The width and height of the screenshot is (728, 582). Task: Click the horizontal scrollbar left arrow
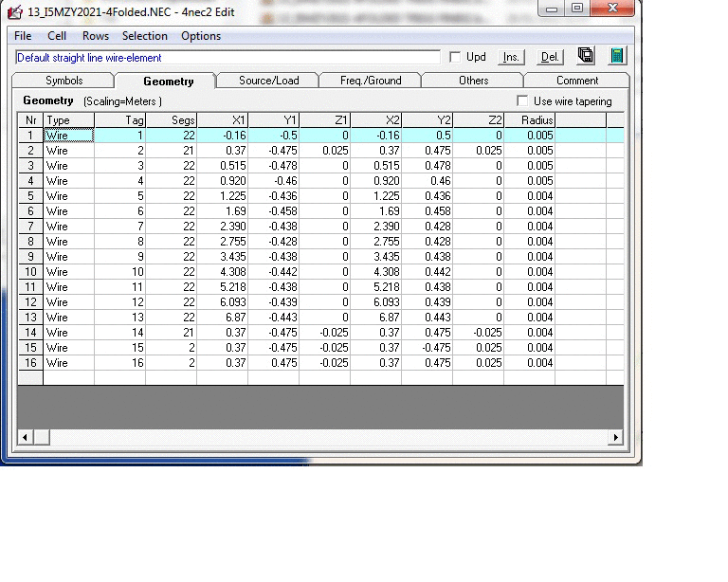click(25, 438)
